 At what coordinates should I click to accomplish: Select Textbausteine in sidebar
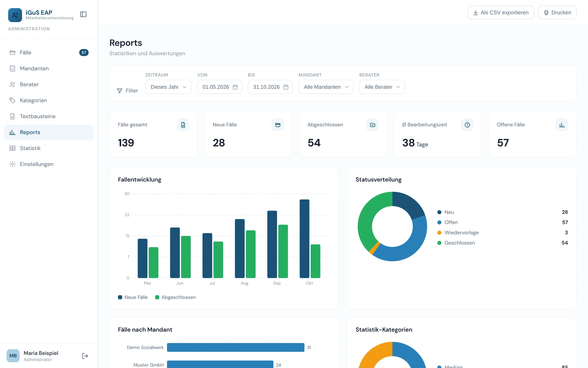pos(49,116)
